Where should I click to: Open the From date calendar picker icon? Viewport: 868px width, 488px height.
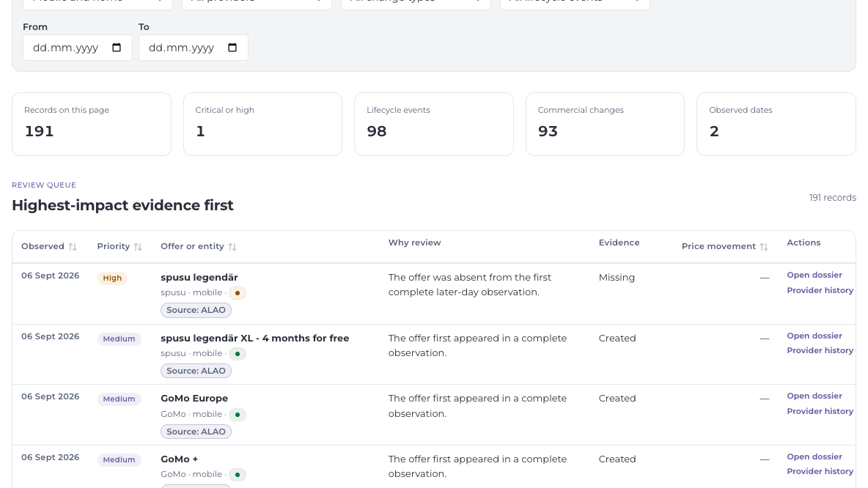[x=117, y=48]
